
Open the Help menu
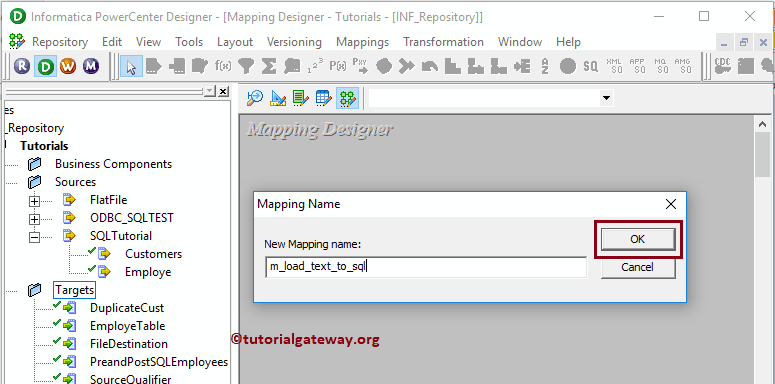pos(568,42)
